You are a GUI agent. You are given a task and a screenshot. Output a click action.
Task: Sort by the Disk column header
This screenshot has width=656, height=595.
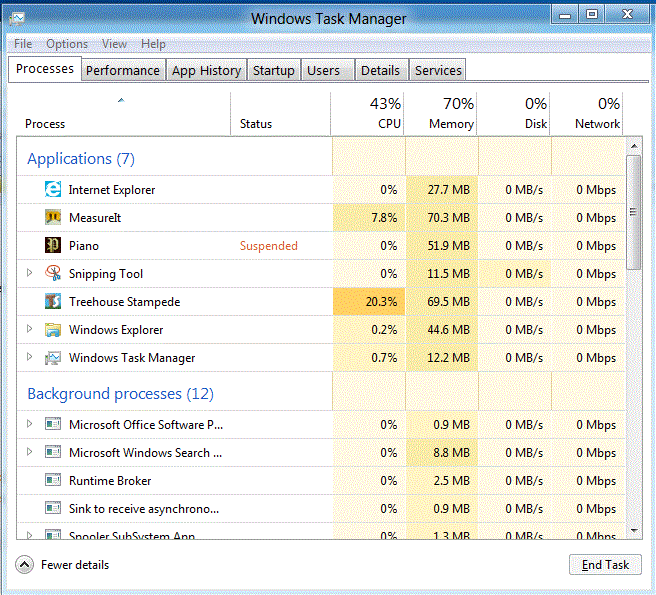pyautogui.click(x=513, y=114)
